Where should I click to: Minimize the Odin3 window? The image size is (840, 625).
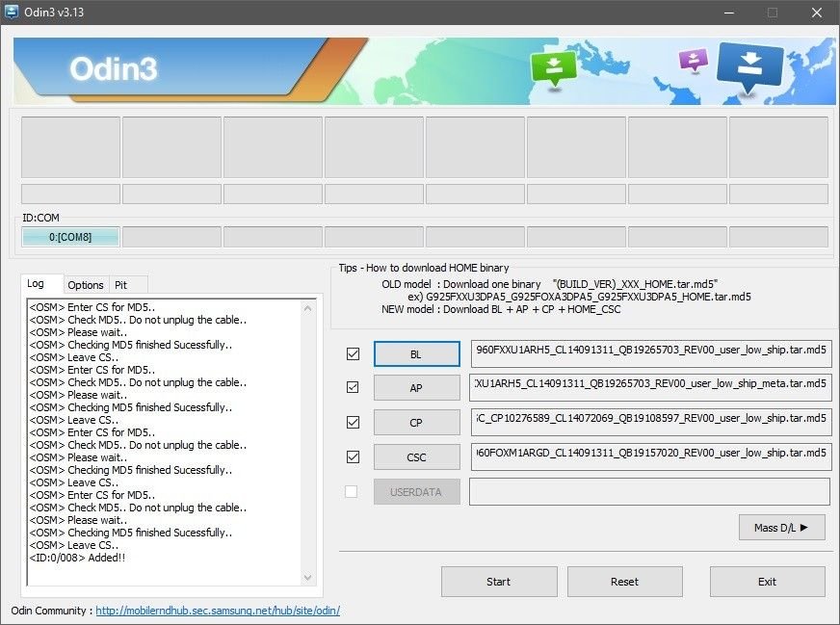coord(728,13)
